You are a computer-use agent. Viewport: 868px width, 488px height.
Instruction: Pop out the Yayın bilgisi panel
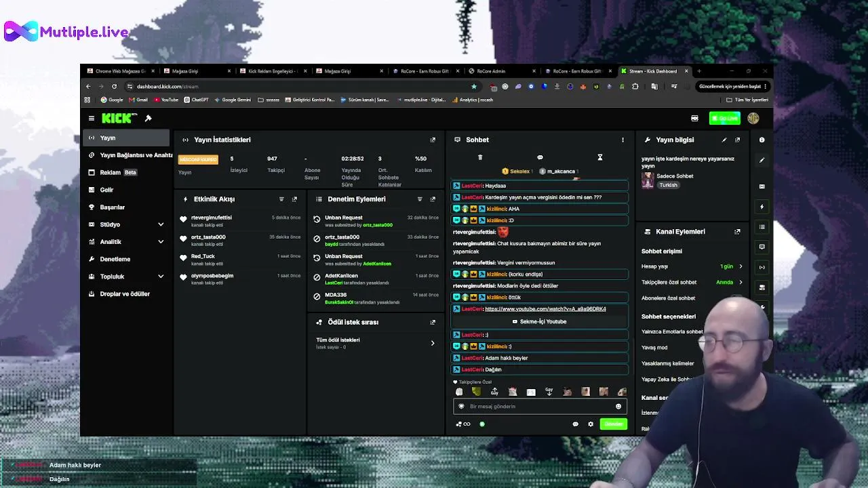tap(737, 140)
